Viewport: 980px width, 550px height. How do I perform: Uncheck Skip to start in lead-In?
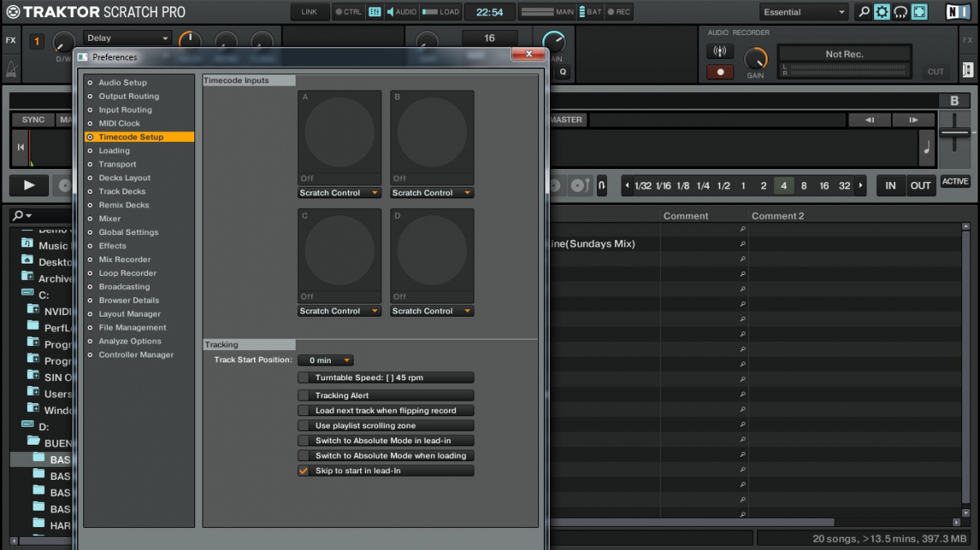point(304,471)
